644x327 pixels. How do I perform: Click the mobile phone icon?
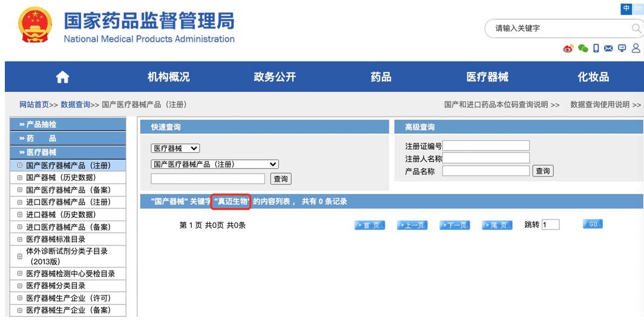point(596,49)
